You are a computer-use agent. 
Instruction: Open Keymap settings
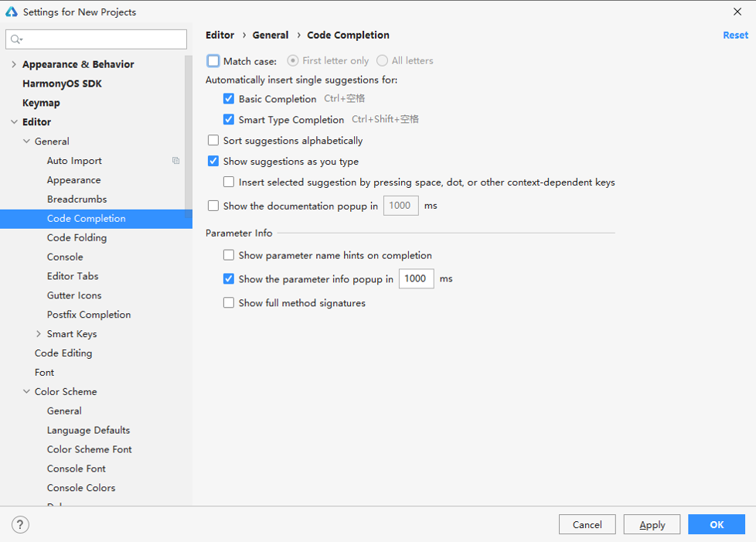[x=41, y=103]
